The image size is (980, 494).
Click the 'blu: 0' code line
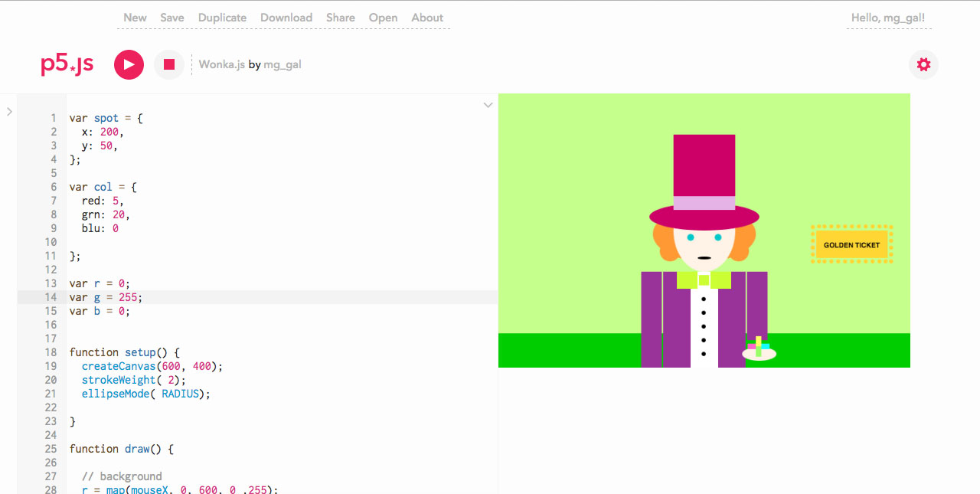coord(100,228)
